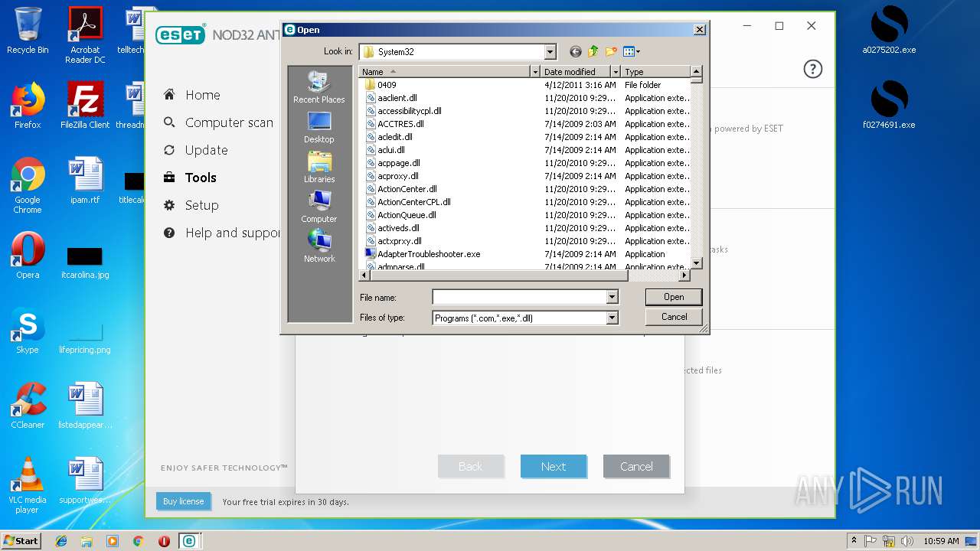
Task: Open ipam.rtf desktop file
Action: pos(86,181)
